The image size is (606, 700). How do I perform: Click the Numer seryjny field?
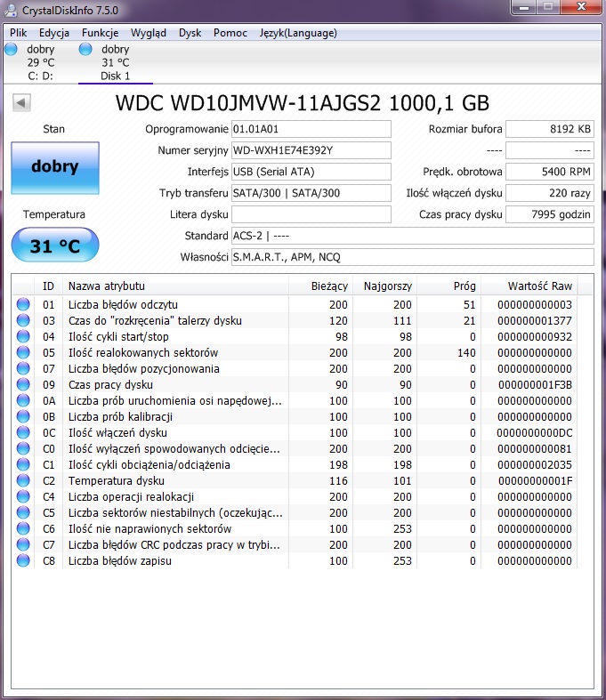click(x=311, y=150)
